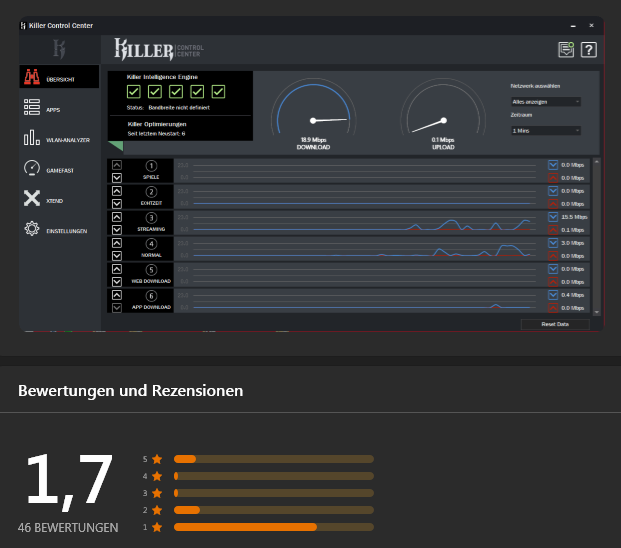This screenshot has width=621, height=548.
Task: Click priority number 6 App Download circle
Action: pos(151,296)
